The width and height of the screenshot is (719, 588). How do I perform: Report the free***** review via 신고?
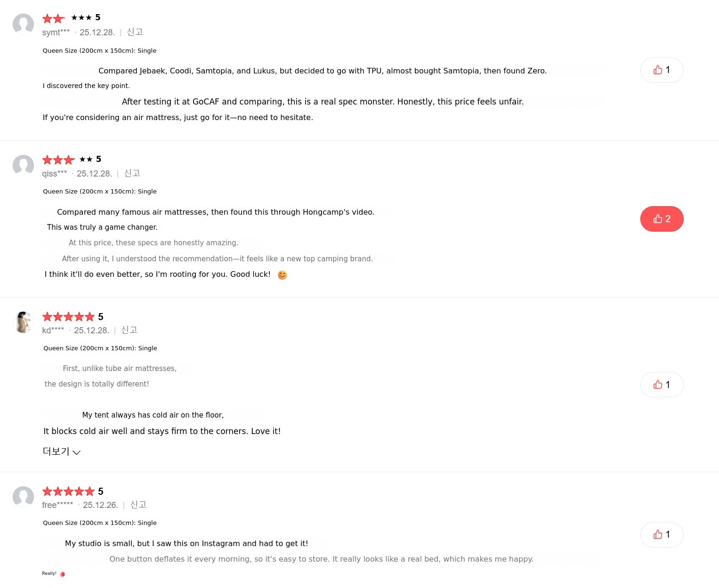(x=138, y=505)
